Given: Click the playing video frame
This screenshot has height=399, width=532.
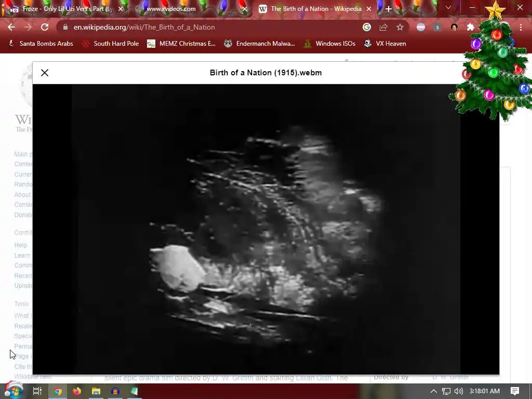Looking at the screenshot, I should tap(265, 229).
